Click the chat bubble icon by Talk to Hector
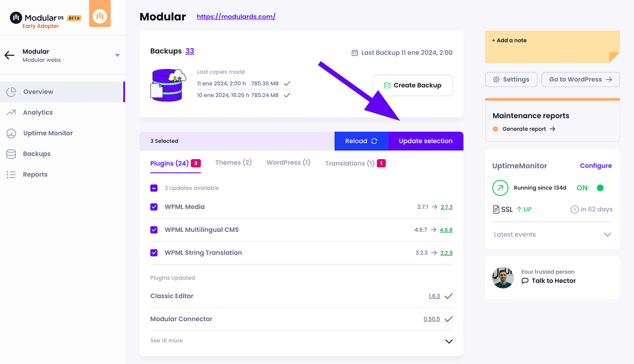 pyautogui.click(x=525, y=281)
